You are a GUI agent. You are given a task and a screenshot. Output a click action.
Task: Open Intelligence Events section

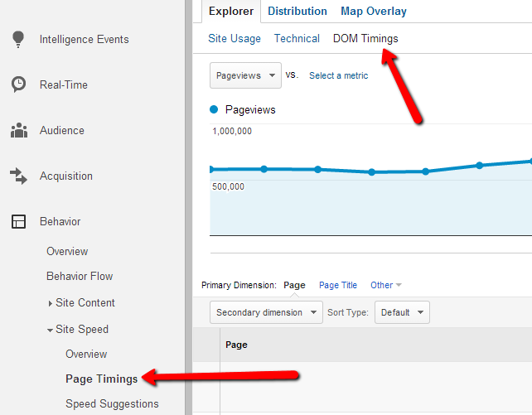pyautogui.click(x=85, y=39)
